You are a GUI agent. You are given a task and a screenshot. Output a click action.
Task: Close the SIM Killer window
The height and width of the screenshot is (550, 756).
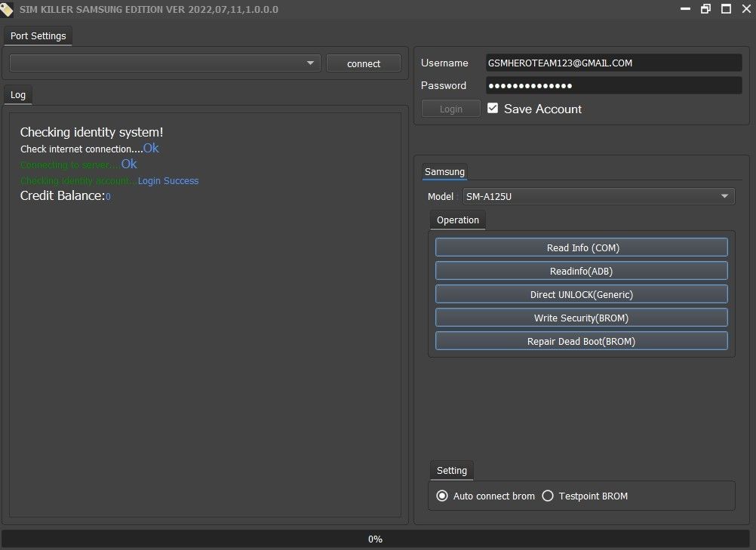746,9
